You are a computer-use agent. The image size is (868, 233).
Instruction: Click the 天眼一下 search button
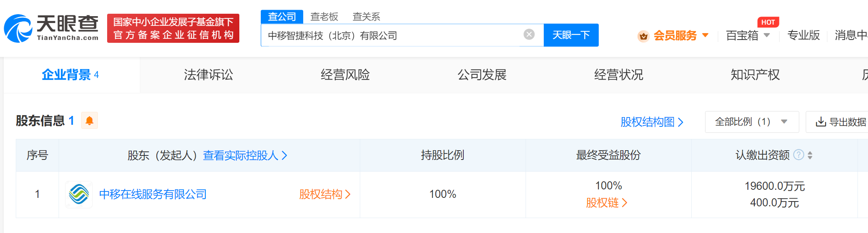click(x=571, y=35)
